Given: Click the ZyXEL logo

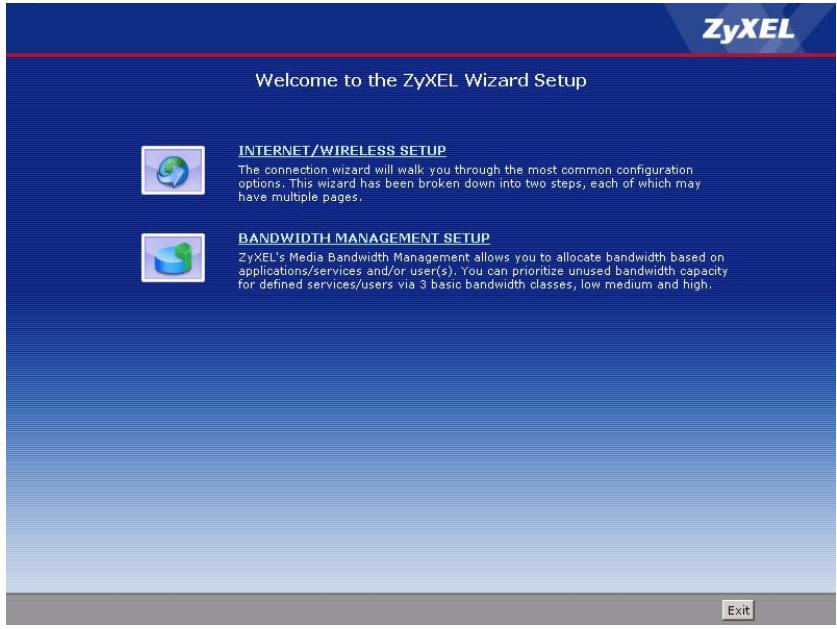Looking at the screenshot, I should [x=748, y=29].
